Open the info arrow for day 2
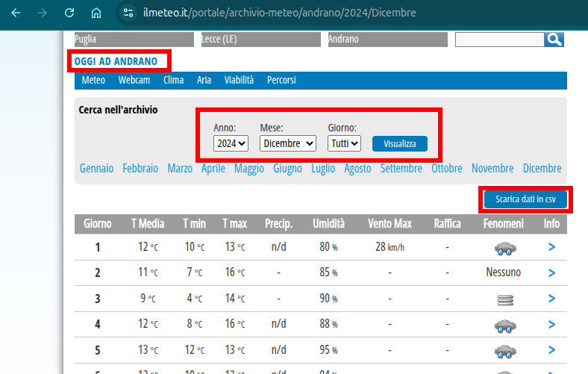Screen dimensions: 588x374 click(x=551, y=272)
